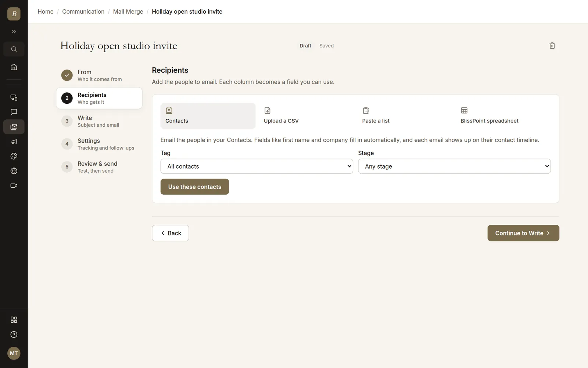This screenshot has width=588, height=368.
Task: Open search from the sidebar
Action: tap(14, 49)
